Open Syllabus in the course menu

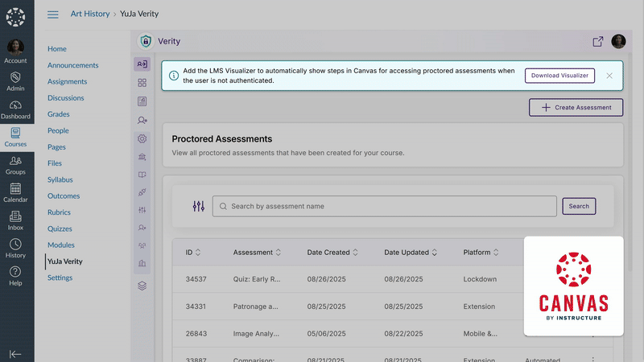[x=60, y=179]
